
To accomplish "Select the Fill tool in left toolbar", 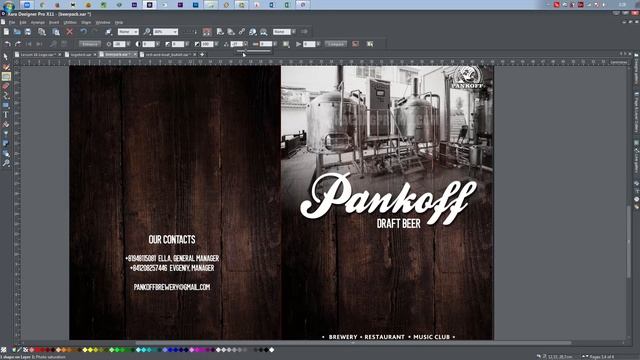I will (x=6, y=125).
